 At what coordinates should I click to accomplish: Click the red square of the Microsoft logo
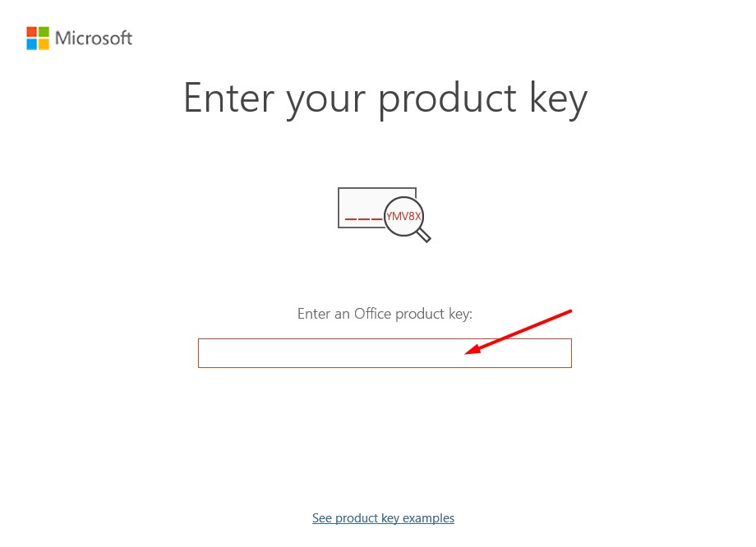[x=32, y=32]
